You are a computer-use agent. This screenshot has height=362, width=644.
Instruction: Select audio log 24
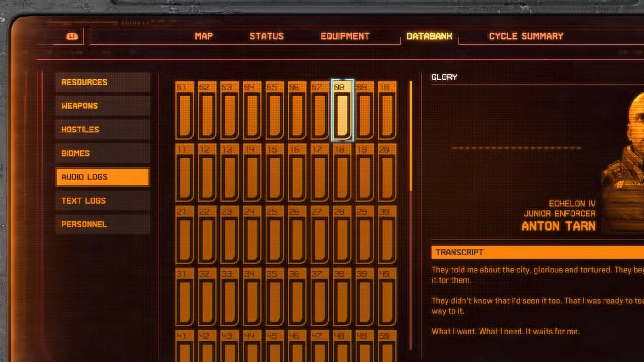[x=252, y=235]
